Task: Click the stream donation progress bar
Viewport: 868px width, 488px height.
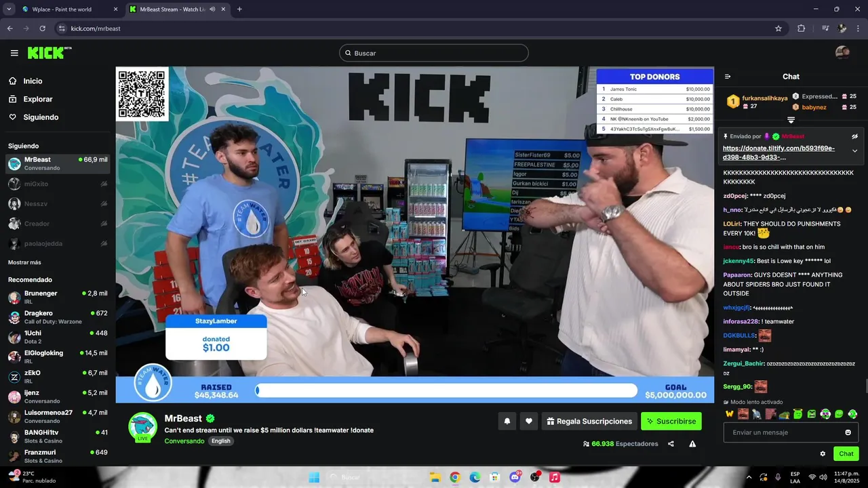Action: 446,390
